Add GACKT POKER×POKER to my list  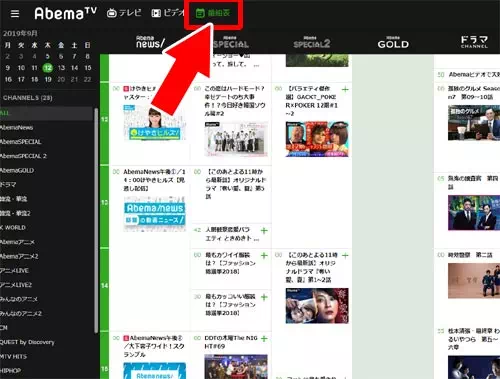(x=345, y=89)
